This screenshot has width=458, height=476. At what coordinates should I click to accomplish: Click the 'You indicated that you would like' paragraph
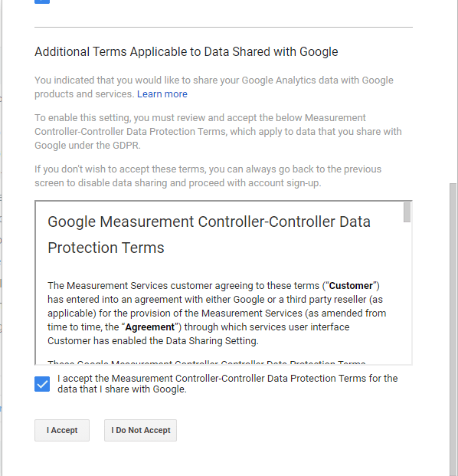214,87
